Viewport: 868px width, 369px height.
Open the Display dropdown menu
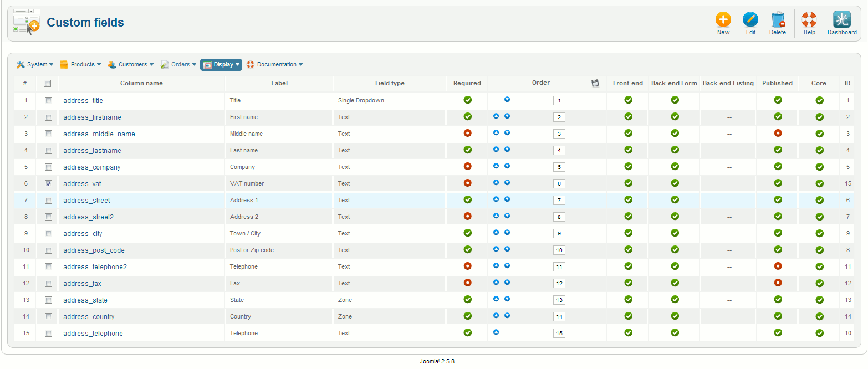221,65
